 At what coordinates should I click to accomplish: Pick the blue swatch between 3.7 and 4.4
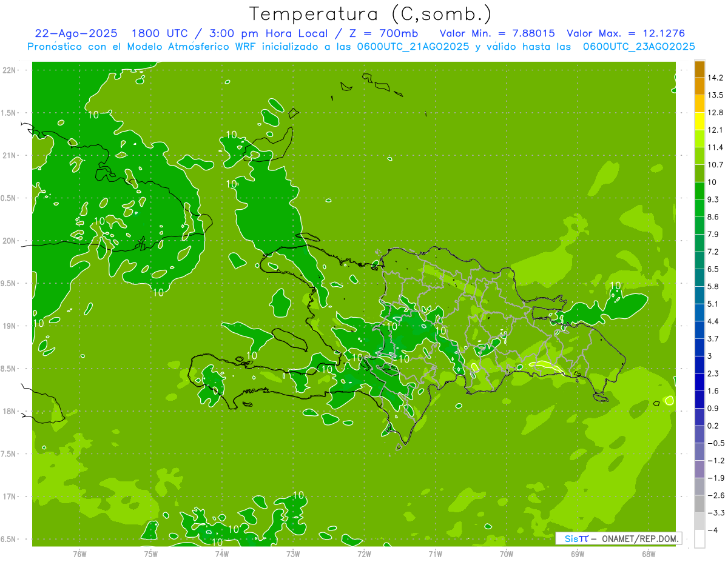tap(699, 330)
